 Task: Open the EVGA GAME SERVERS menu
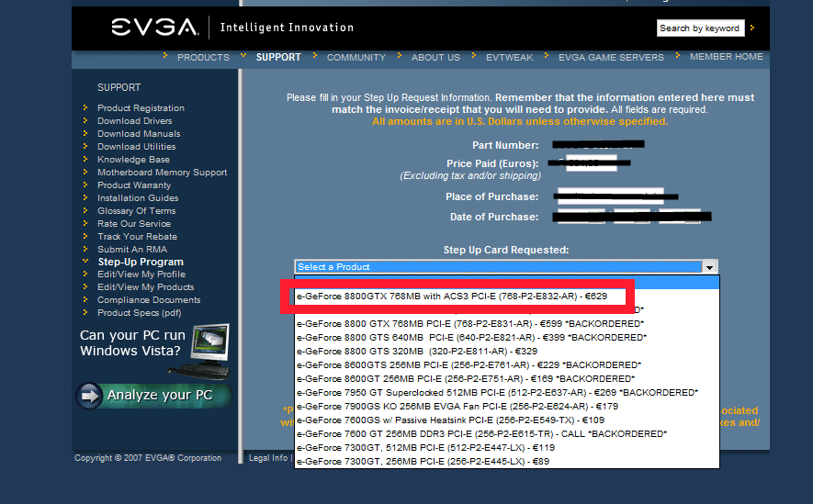tap(611, 57)
